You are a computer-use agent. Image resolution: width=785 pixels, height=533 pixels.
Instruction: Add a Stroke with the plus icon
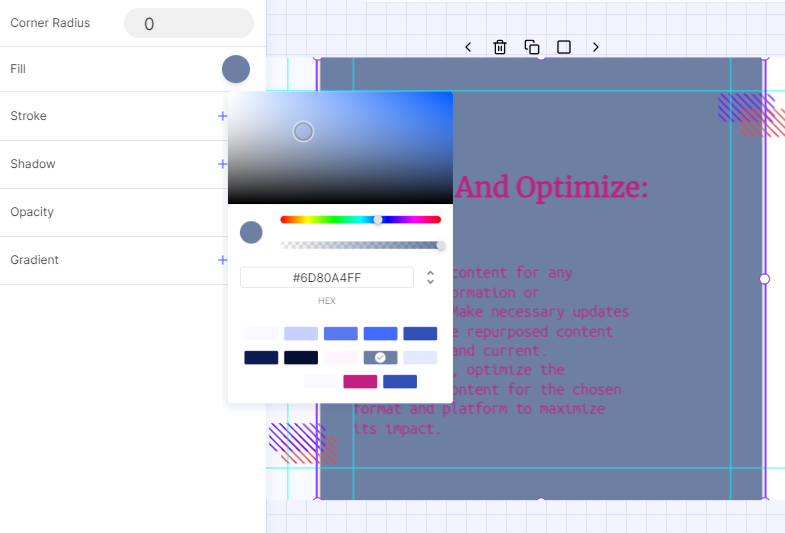pyautogui.click(x=222, y=116)
